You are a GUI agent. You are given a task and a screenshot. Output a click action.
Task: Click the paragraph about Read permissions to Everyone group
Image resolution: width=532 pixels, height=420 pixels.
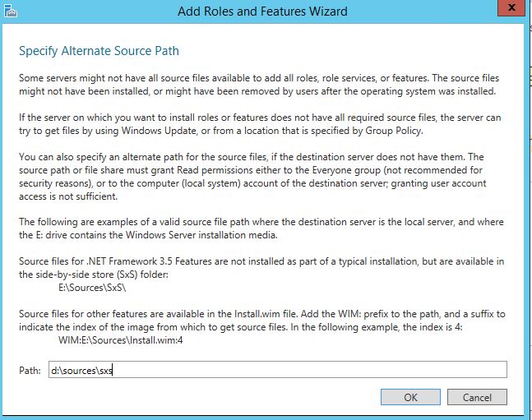[x=252, y=177]
